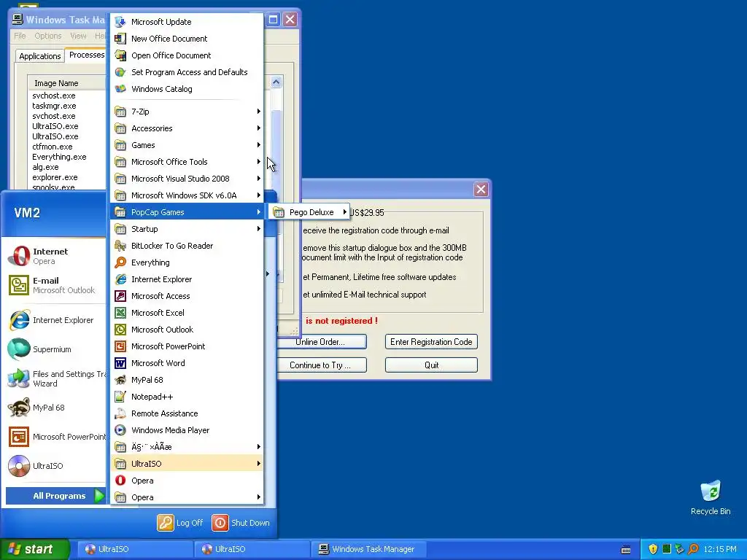This screenshot has height=560, width=747.
Task: Start the Everything search program
Action: point(187,262)
